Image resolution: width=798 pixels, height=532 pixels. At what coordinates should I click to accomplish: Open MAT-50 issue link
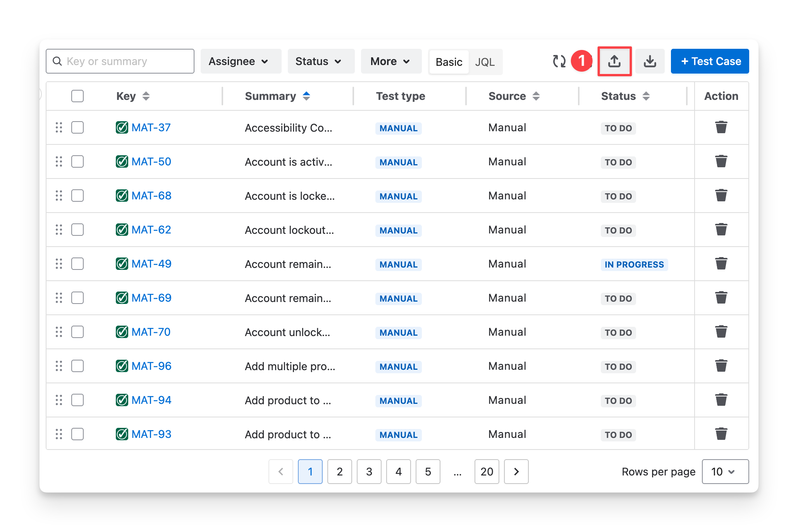[x=151, y=161]
